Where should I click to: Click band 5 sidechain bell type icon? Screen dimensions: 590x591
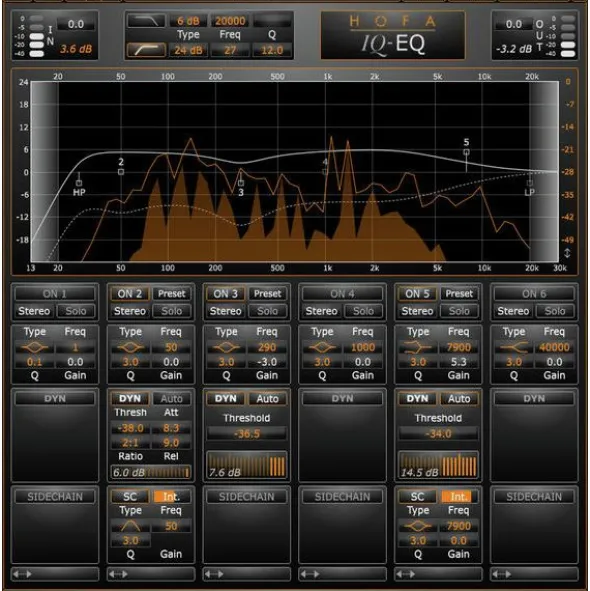point(418,526)
